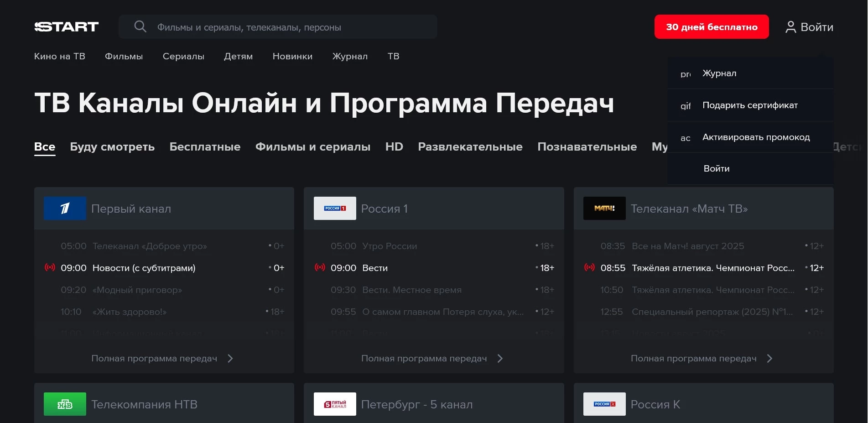
Task: Open Пятый канал via its logo
Action: pos(334,404)
